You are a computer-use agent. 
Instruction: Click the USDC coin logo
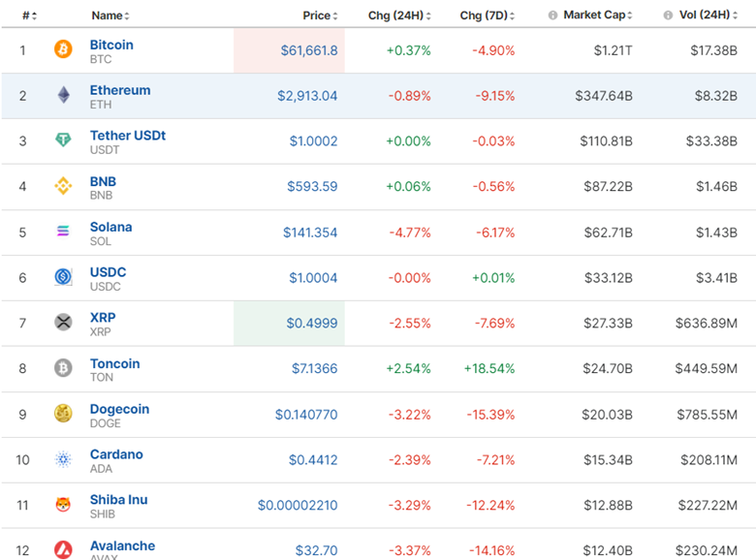tap(63, 277)
